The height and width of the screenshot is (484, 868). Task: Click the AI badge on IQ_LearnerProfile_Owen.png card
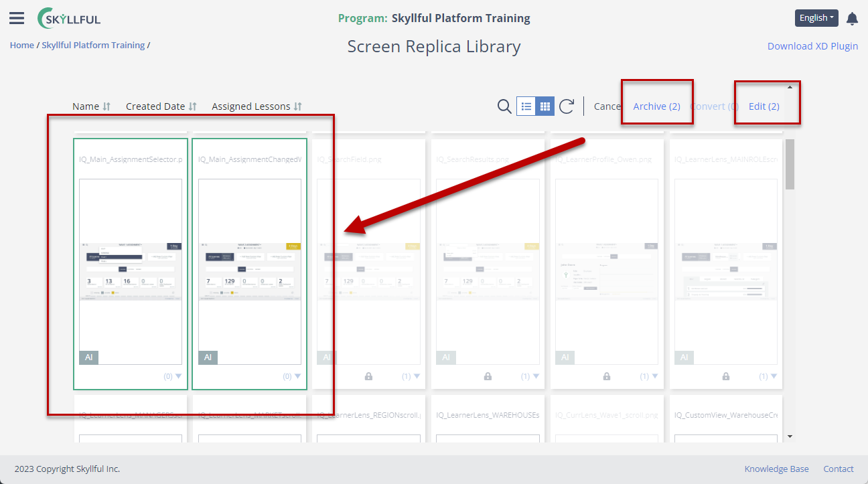(565, 357)
